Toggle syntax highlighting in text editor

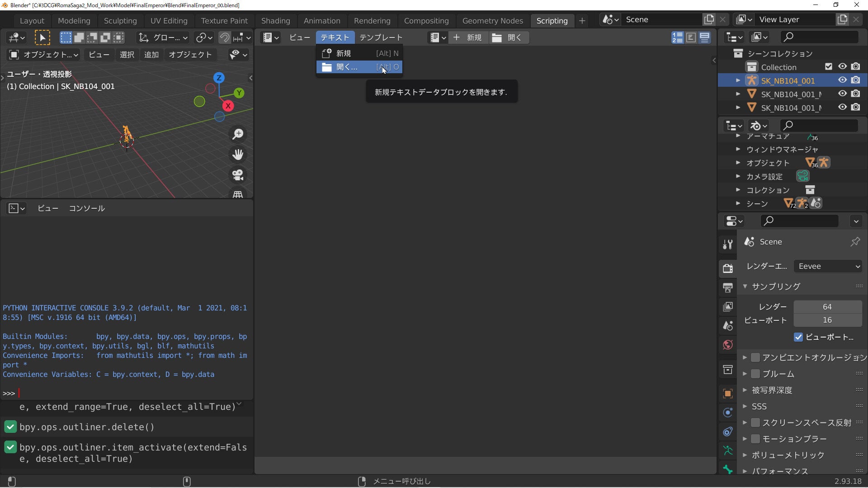click(x=704, y=38)
